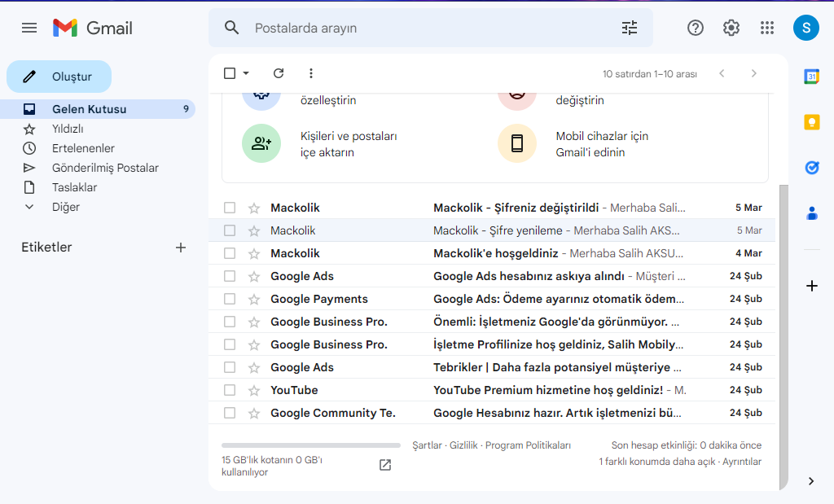The width and height of the screenshot is (834, 504).
Task: Select the Mackolik Şifreniz değiştirildi email checkbox
Action: (230, 208)
